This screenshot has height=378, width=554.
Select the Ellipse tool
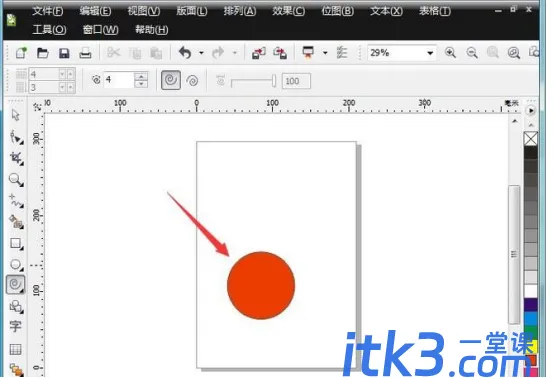pyautogui.click(x=16, y=264)
